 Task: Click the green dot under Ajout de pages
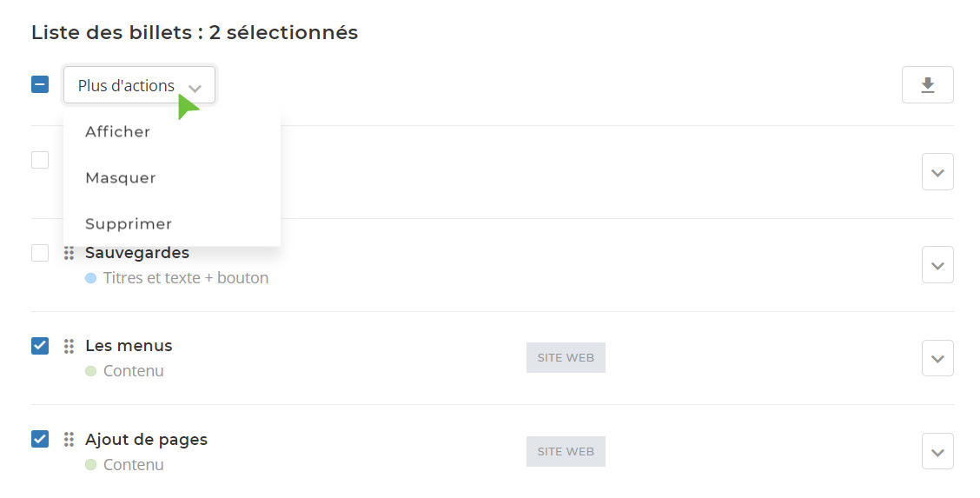(90, 465)
